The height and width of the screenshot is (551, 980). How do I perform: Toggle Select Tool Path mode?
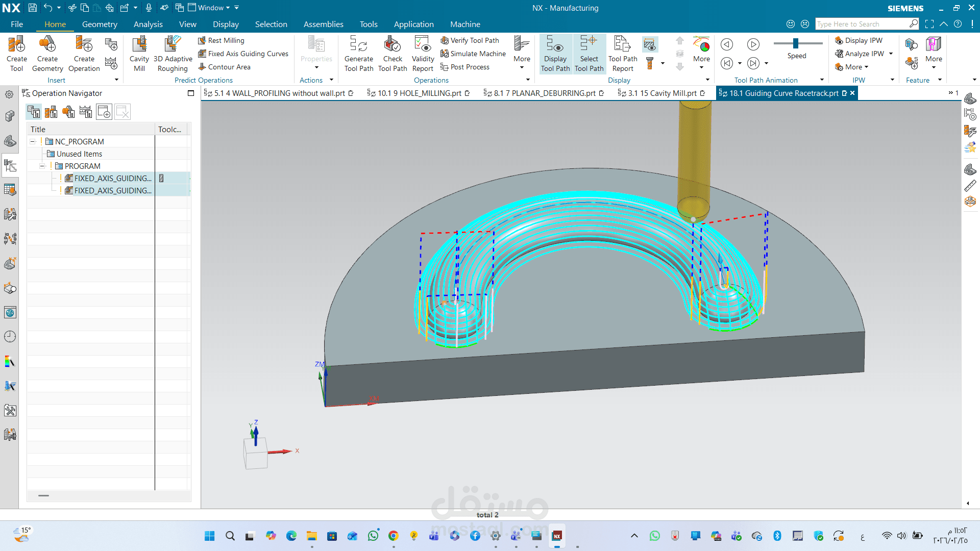(589, 53)
